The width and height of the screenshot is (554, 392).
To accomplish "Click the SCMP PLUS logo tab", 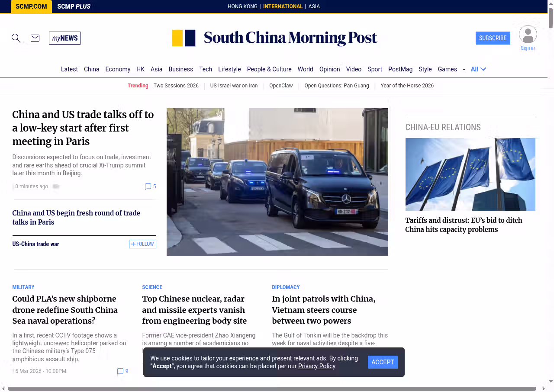I will click(x=74, y=6).
